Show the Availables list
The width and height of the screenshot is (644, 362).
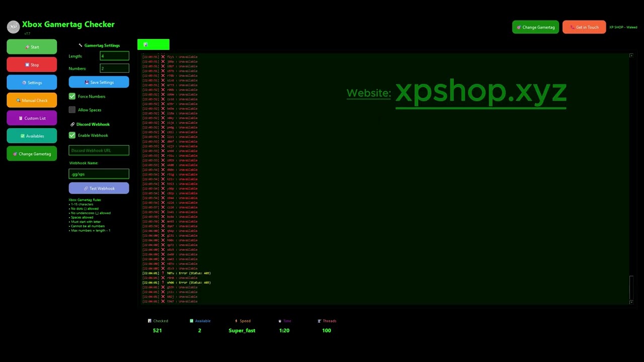point(32,136)
